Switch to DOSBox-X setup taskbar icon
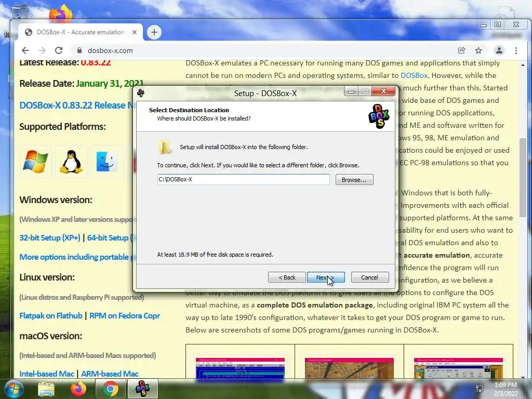This screenshot has width=532, height=399. click(143, 389)
